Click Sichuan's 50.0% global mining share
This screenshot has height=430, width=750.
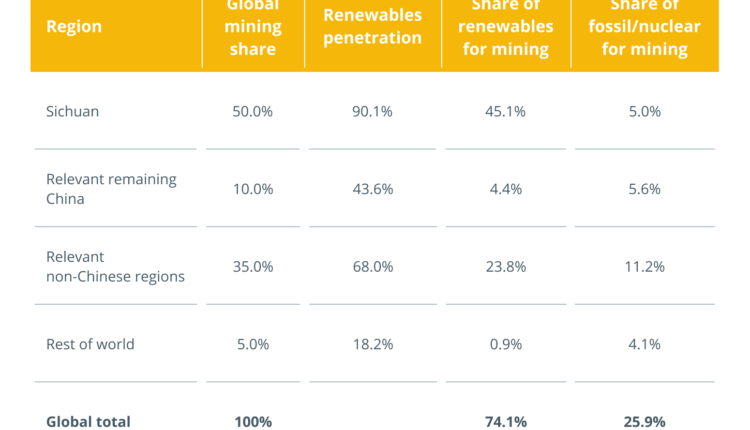pos(252,112)
